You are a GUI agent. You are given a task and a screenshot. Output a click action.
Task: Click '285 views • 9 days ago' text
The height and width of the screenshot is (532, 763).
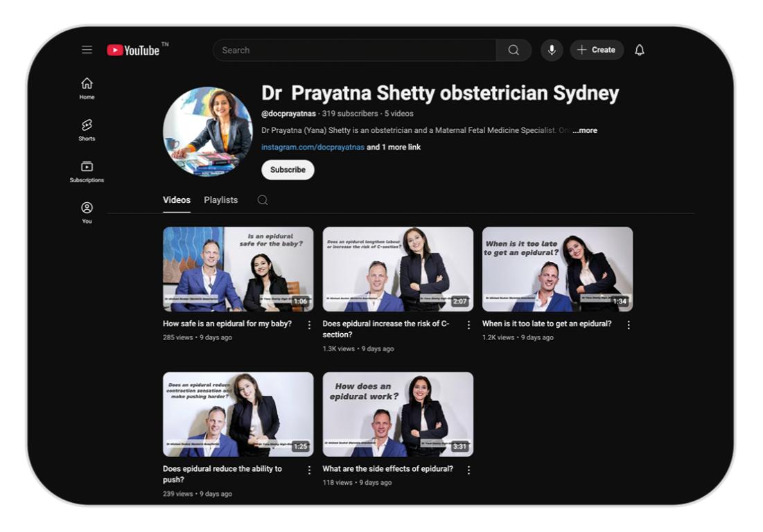pyautogui.click(x=198, y=337)
